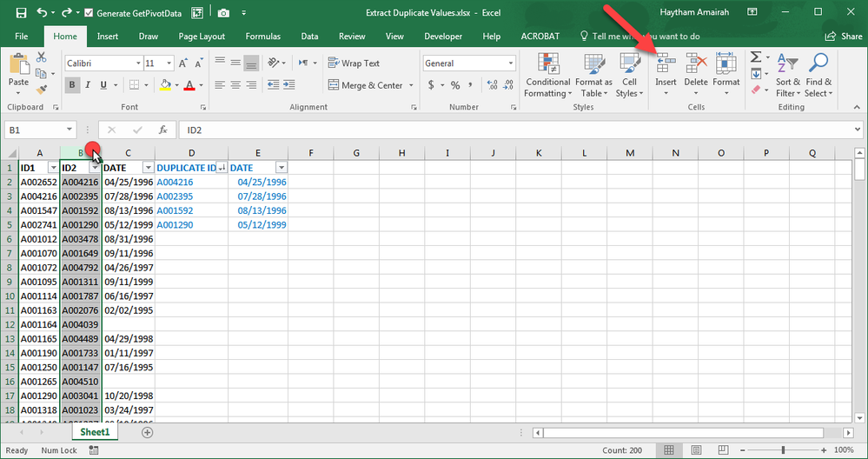The height and width of the screenshot is (459, 868).
Task: Toggle Italic formatting
Action: click(88, 84)
